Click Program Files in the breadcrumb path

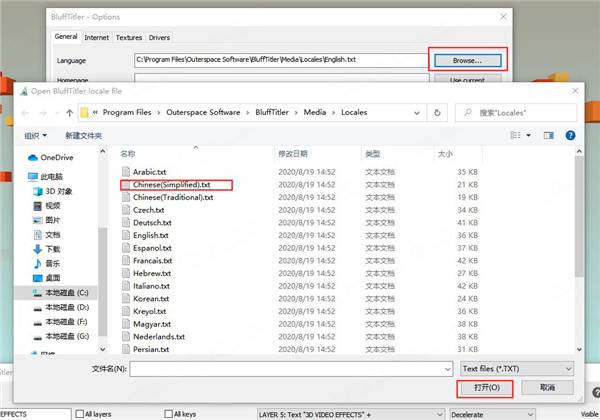click(127, 112)
